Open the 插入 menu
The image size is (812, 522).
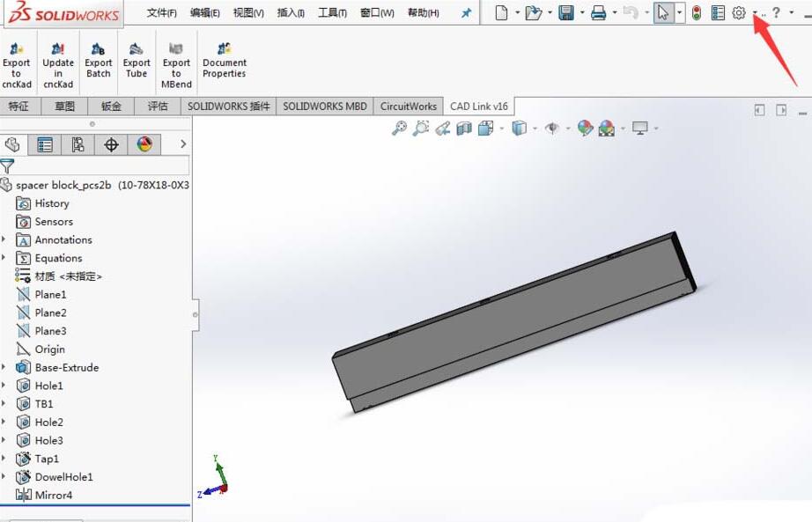click(290, 13)
